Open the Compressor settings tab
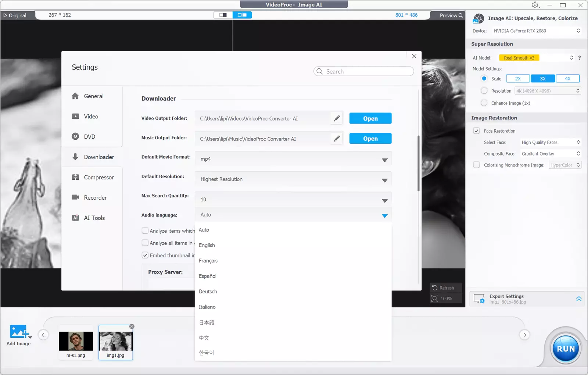The height and width of the screenshot is (375, 588). (x=99, y=177)
